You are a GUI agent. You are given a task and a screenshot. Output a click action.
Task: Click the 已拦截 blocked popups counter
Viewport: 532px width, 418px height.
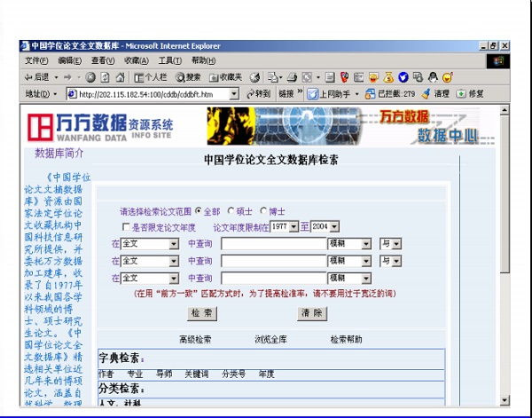pos(390,94)
